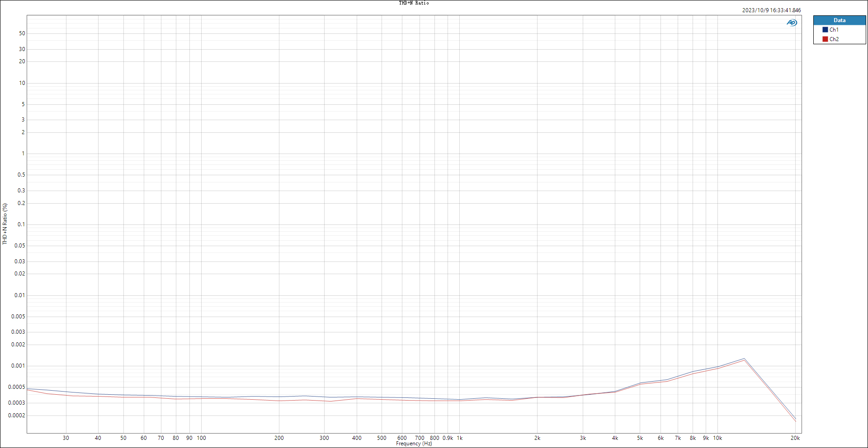Image resolution: width=868 pixels, height=448 pixels.
Task: Click the 0.0002 tick label on the vertical axis
Action: pyautogui.click(x=17, y=415)
